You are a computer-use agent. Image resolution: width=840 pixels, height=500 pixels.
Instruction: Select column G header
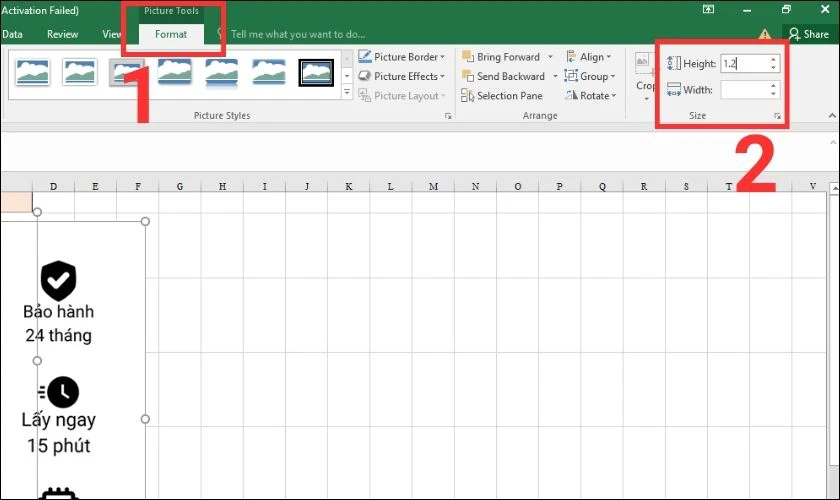[179, 186]
